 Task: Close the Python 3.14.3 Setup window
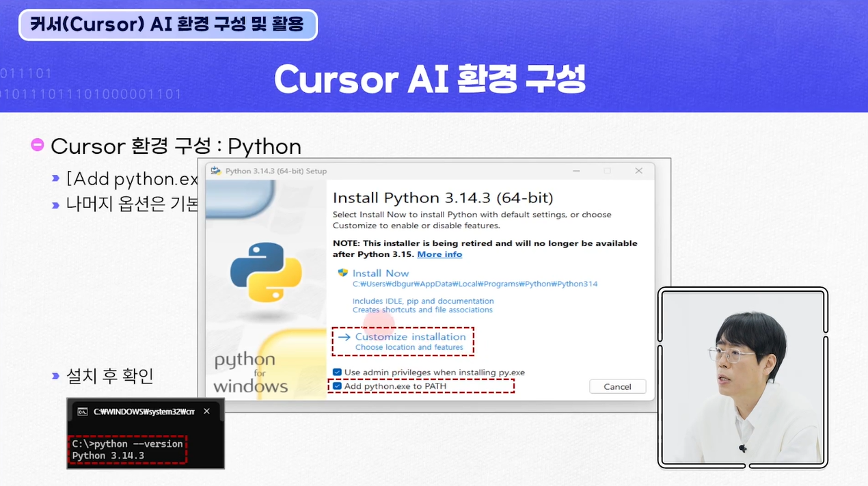[x=638, y=171]
